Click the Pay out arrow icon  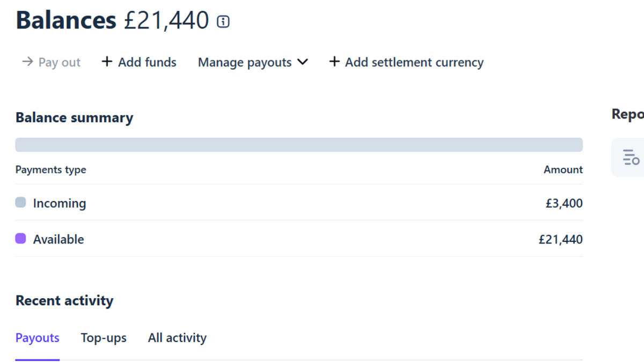pyautogui.click(x=27, y=62)
